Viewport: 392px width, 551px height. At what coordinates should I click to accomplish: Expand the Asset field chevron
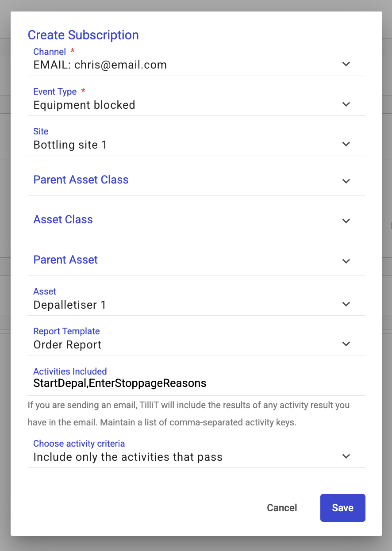(x=346, y=304)
